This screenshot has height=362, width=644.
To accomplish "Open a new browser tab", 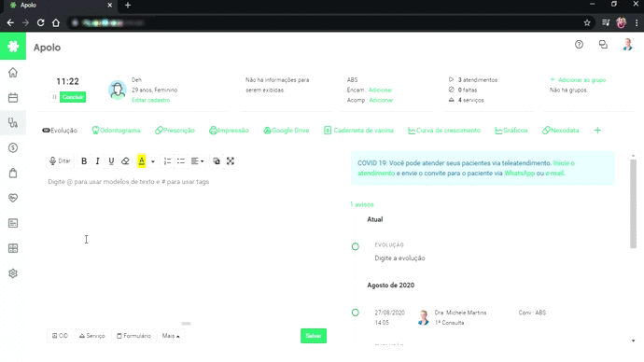I will pyautogui.click(x=128, y=6).
